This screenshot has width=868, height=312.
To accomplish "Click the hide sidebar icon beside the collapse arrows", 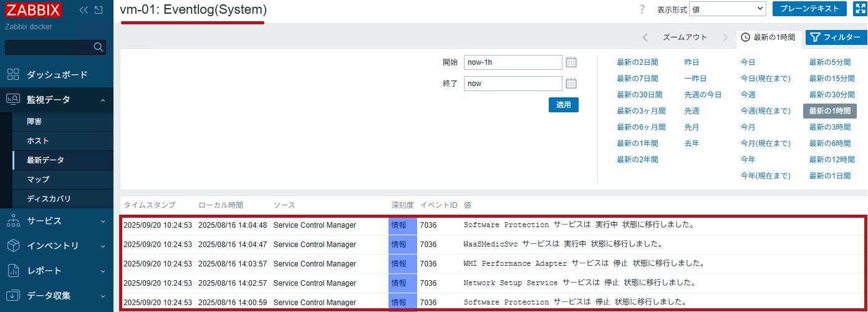I will pyautogui.click(x=99, y=10).
